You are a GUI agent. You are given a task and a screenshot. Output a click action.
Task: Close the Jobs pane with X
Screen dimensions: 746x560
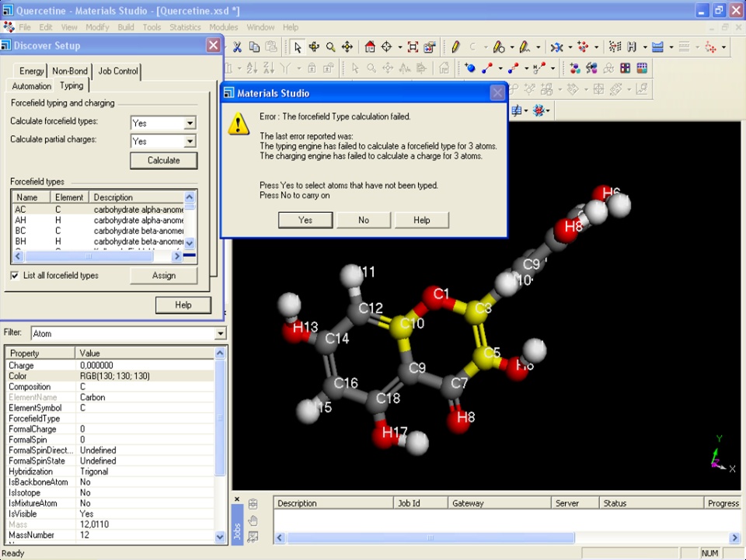[237, 499]
